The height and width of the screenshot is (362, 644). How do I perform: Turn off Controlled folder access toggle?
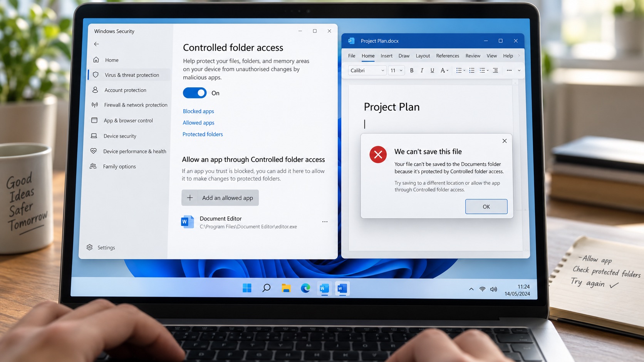[x=195, y=93]
